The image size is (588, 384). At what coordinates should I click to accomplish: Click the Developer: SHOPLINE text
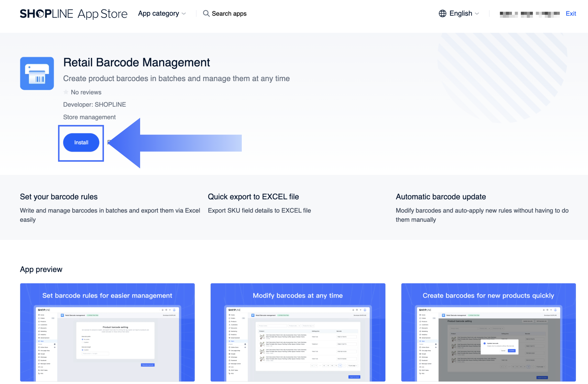click(94, 104)
